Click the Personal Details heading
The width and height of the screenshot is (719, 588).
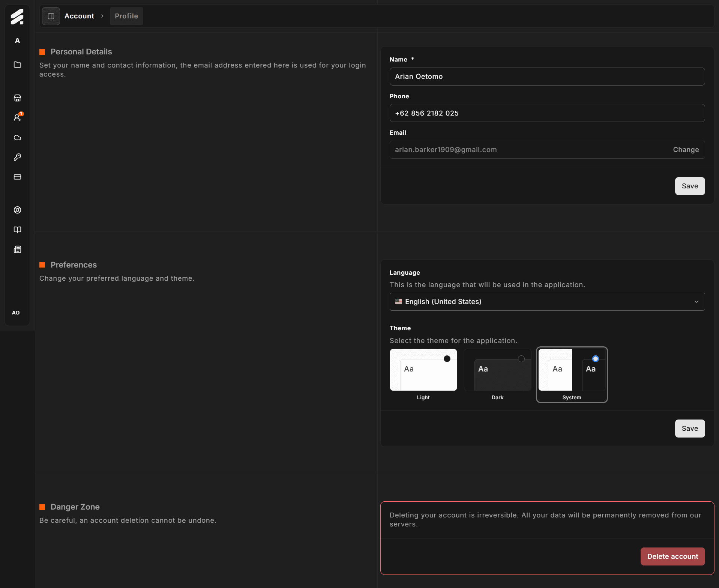(81, 52)
